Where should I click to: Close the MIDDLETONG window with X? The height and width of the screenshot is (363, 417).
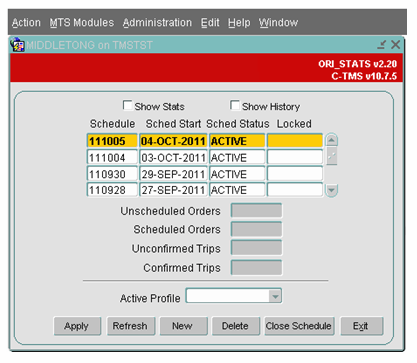tap(395, 45)
